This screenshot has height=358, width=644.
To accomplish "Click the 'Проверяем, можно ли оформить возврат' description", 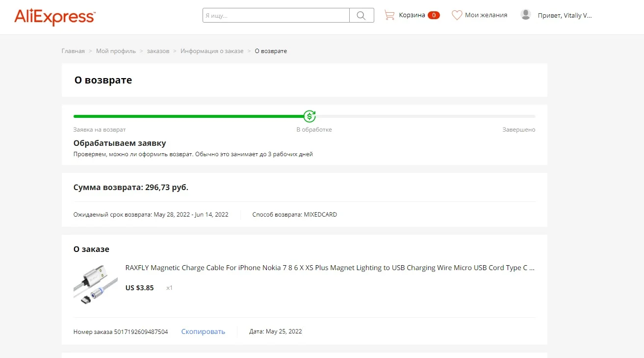I will [x=193, y=154].
